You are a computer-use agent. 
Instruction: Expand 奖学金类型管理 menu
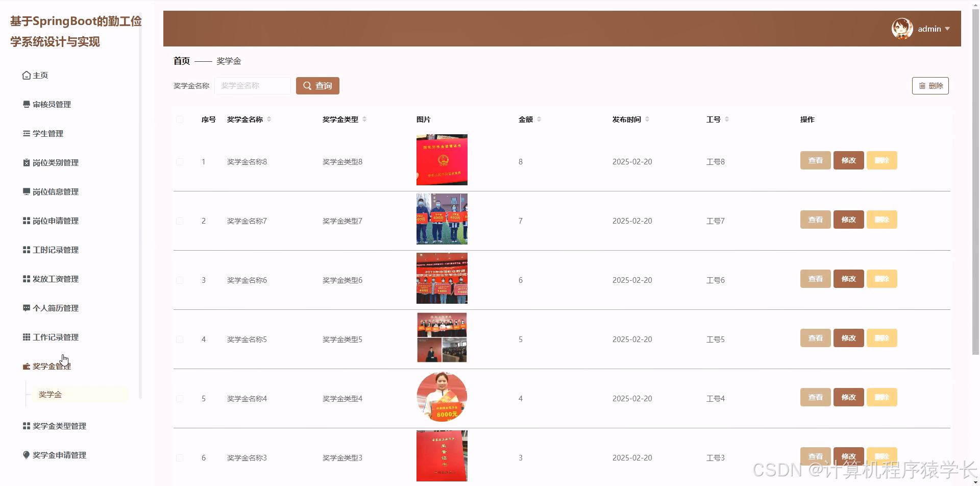pos(59,426)
